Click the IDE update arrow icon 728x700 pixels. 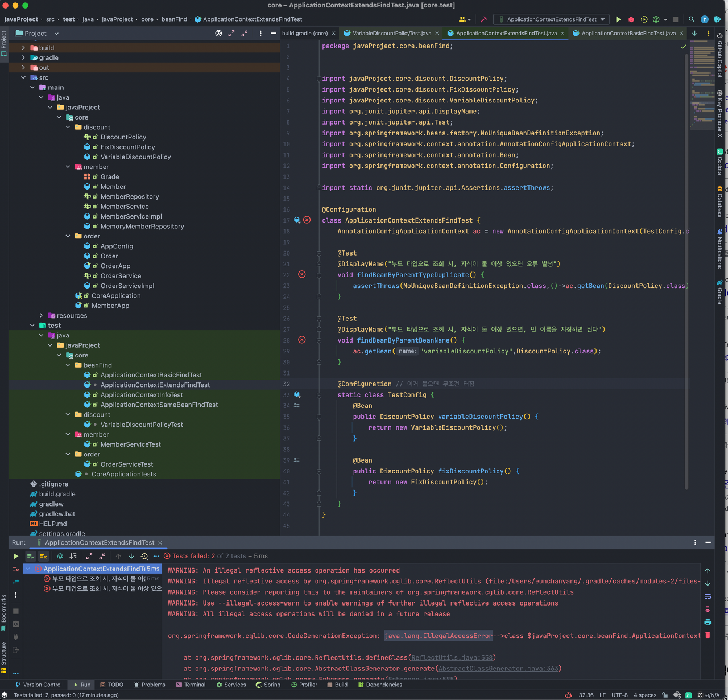705,19
